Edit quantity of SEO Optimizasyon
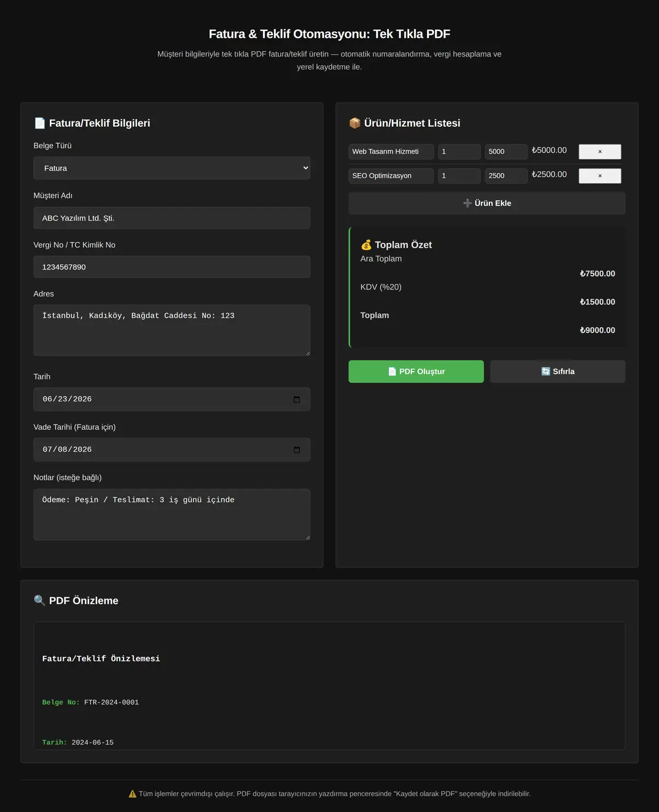 pyautogui.click(x=459, y=176)
